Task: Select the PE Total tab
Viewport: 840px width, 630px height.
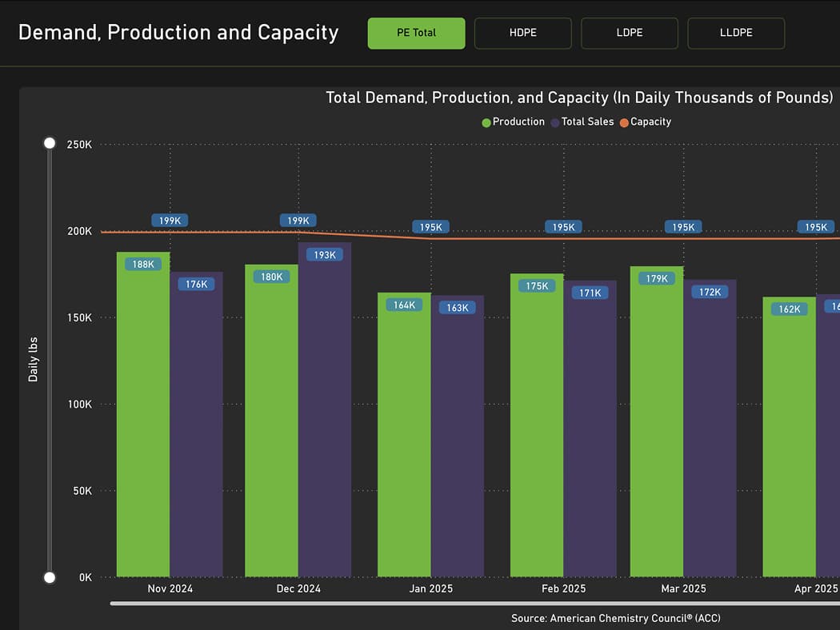Action: pos(416,34)
